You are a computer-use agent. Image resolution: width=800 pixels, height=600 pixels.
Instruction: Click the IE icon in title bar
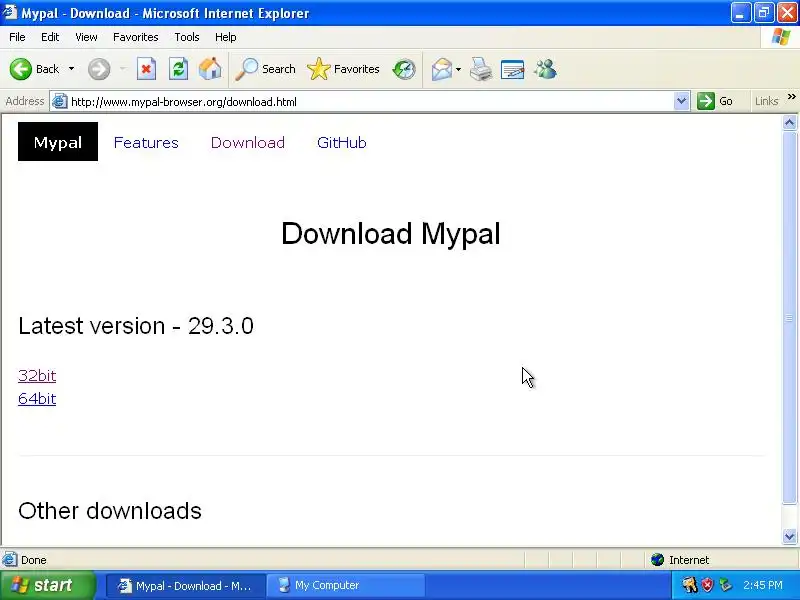(9, 12)
